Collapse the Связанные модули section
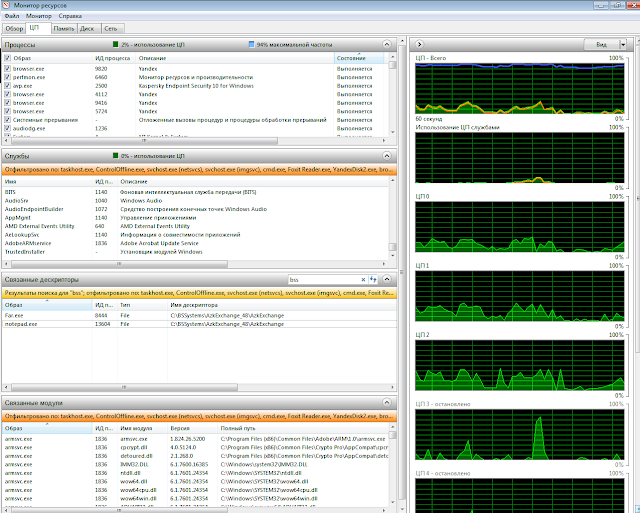This screenshot has height=513, width=640. (387, 402)
